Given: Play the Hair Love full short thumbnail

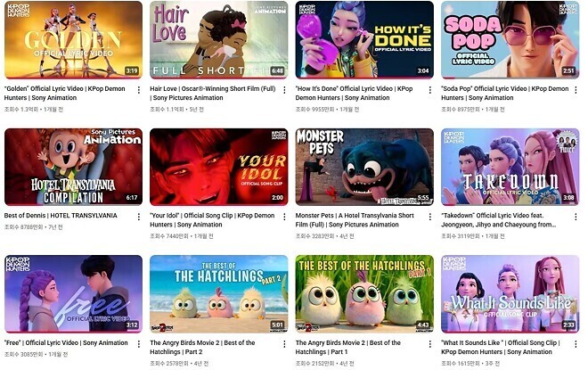Looking at the screenshot, I should tap(219, 40).
